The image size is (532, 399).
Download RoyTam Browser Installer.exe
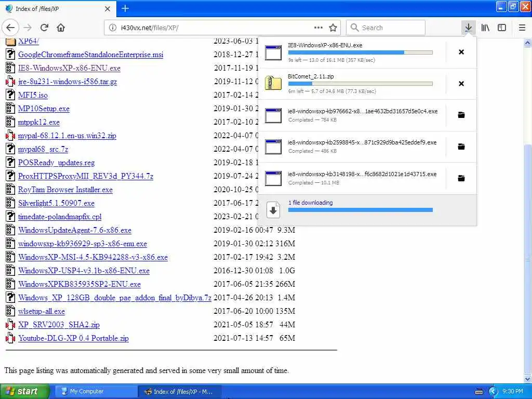click(x=65, y=190)
